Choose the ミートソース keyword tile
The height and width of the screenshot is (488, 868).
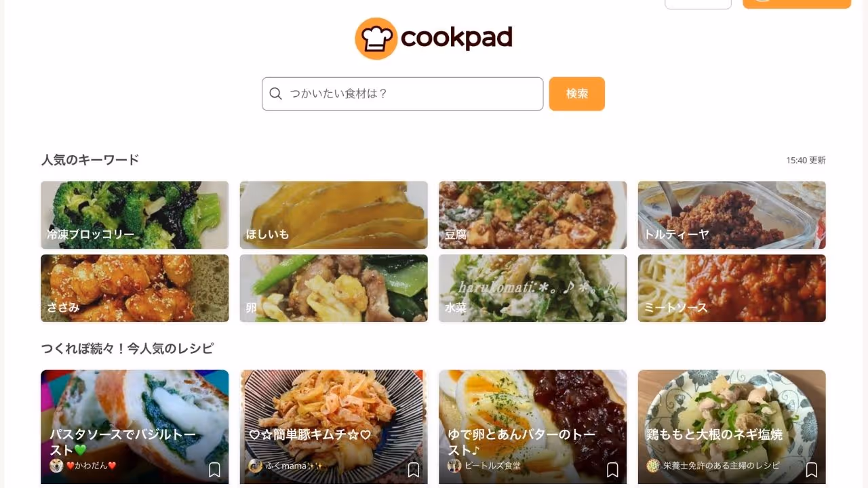[x=732, y=288]
